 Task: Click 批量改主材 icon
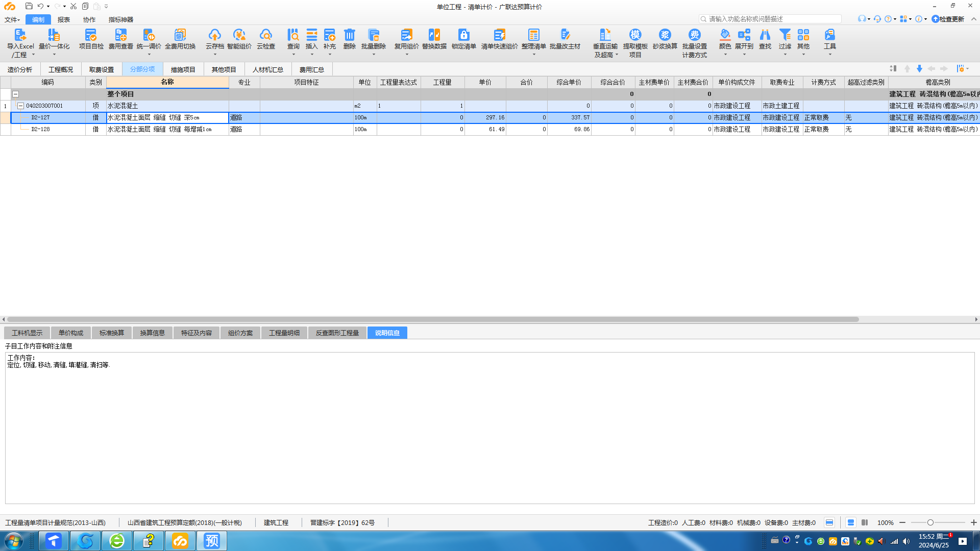[x=565, y=35]
